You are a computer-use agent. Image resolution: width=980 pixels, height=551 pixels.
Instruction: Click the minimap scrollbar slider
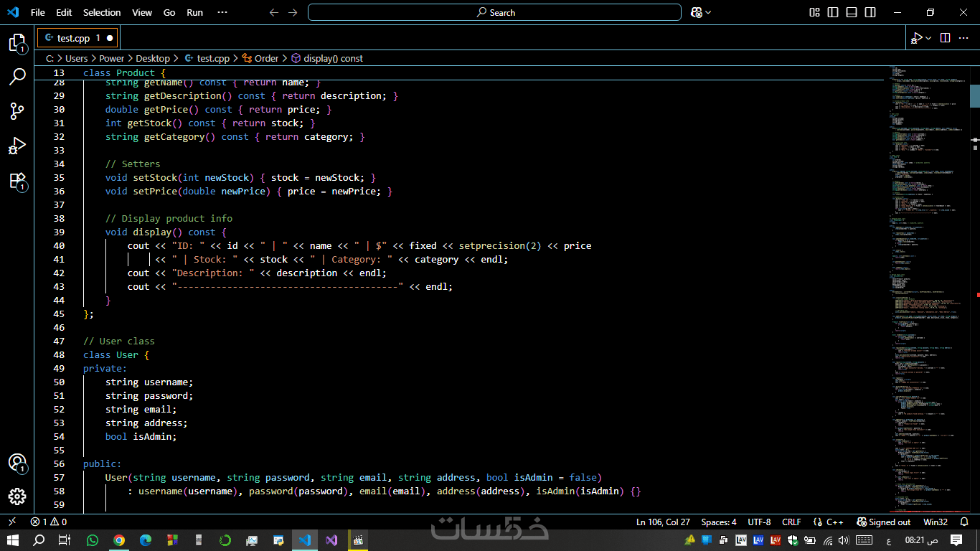975,95
